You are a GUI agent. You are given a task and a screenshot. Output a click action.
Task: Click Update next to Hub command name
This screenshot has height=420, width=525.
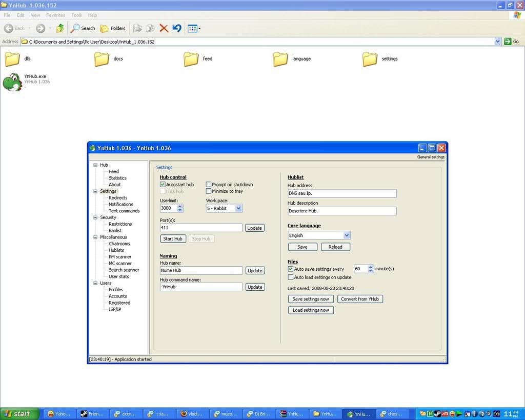pyautogui.click(x=255, y=287)
